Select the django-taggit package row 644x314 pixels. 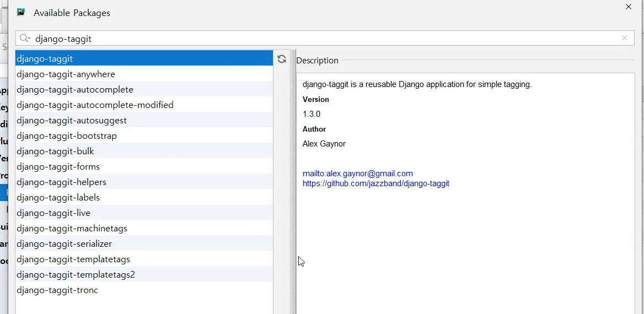coord(144,58)
